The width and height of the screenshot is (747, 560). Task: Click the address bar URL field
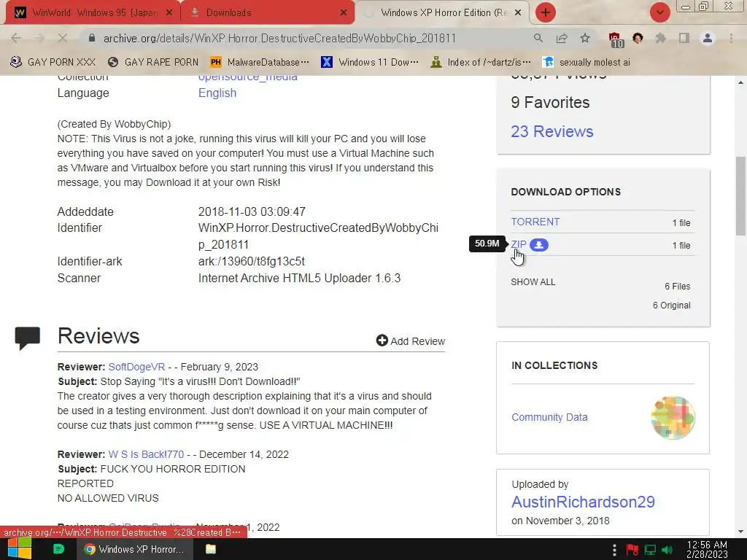pos(279,38)
